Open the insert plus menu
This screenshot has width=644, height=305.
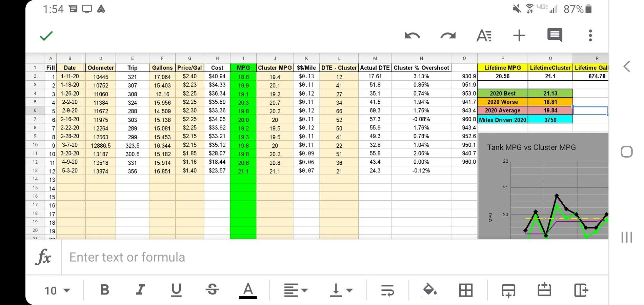click(519, 36)
